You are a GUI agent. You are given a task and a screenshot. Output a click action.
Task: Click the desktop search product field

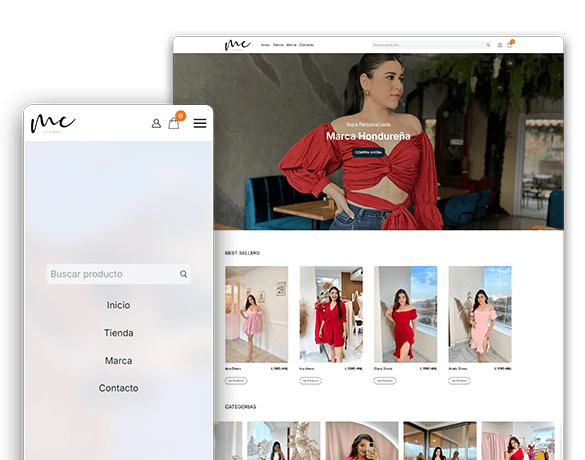tap(432, 45)
